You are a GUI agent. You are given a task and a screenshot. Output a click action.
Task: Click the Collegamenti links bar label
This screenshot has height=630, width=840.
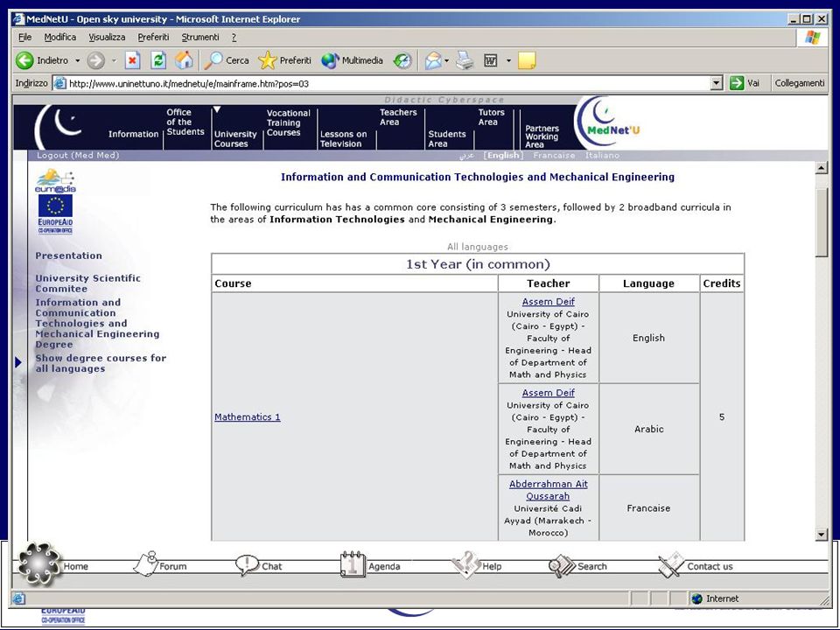pos(799,83)
